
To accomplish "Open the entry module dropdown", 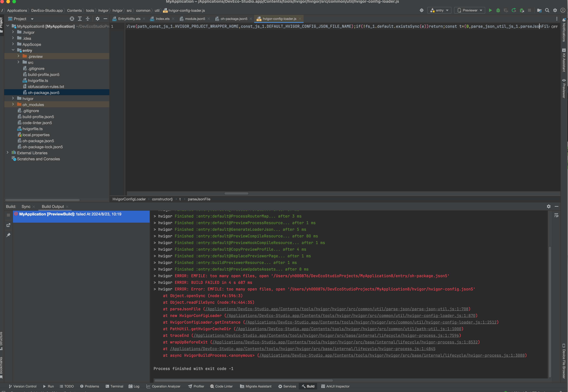I will (x=439, y=10).
